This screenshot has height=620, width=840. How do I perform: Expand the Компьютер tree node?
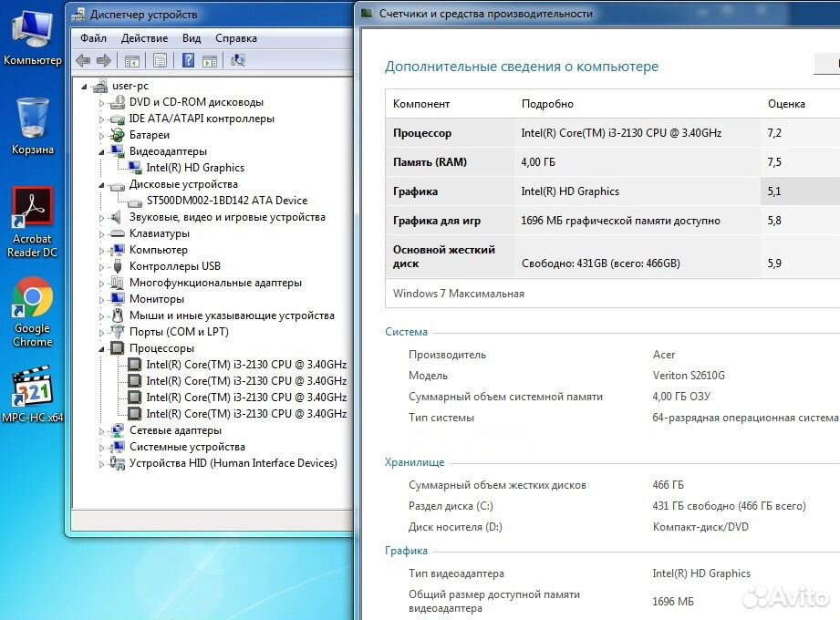point(101,250)
